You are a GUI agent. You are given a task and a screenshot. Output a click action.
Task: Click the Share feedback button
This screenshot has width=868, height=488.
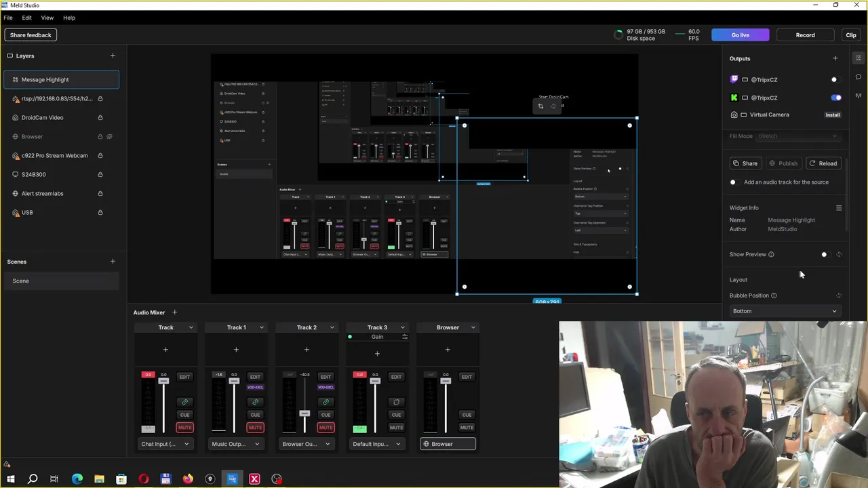click(31, 35)
